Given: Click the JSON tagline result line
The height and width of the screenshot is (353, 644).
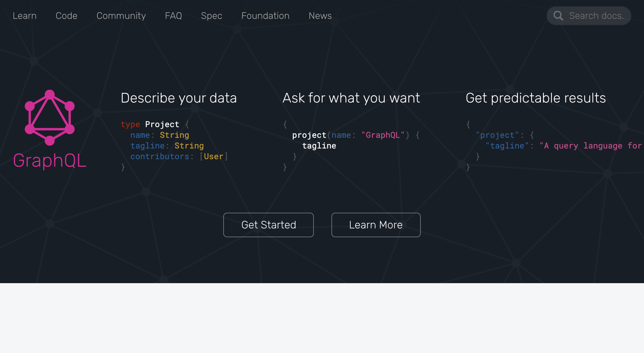Looking at the screenshot, I should click(x=563, y=146).
